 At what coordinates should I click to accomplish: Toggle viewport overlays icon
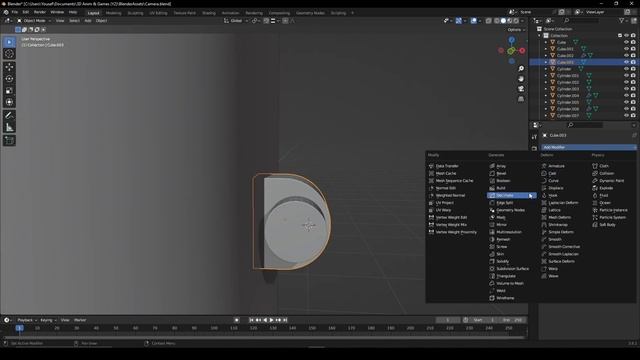(x=473, y=20)
